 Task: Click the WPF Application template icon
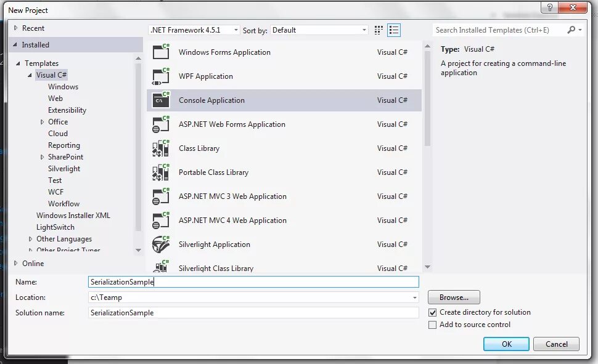(x=160, y=76)
